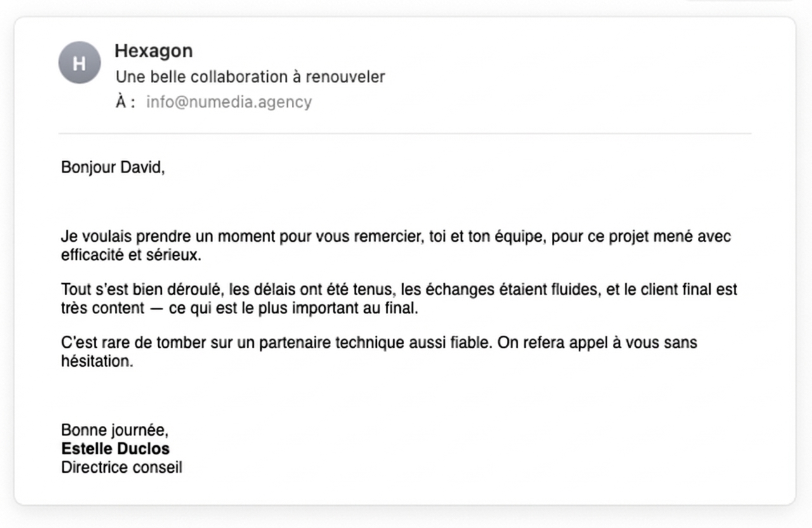This screenshot has height=528, width=812.
Task: Click the greeting "Bonjour David,"
Action: pos(113,168)
